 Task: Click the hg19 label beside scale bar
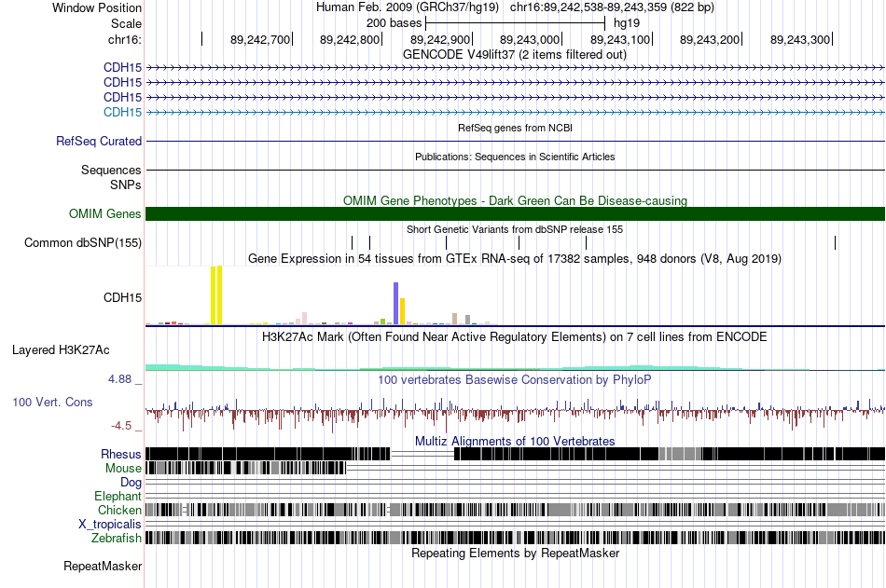pyautogui.click(x=627, y=23)
